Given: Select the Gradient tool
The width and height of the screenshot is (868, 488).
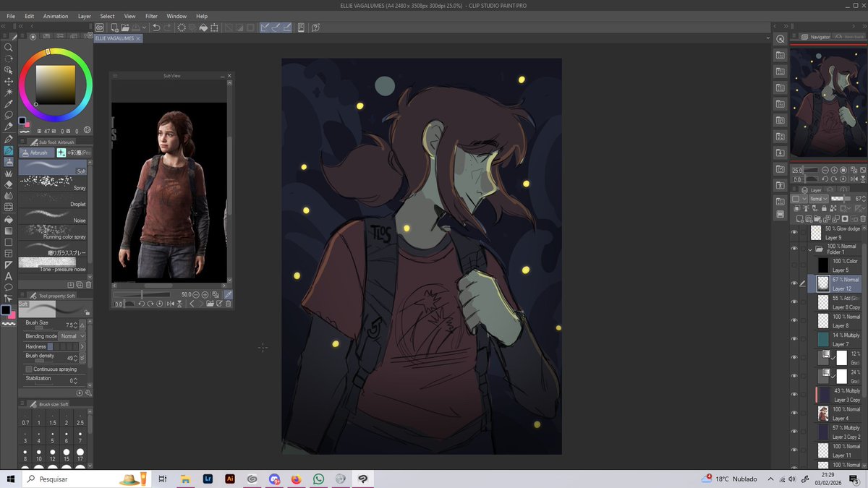Looking at the screenshot, I should pyautogui.click(x=9, y=231).
